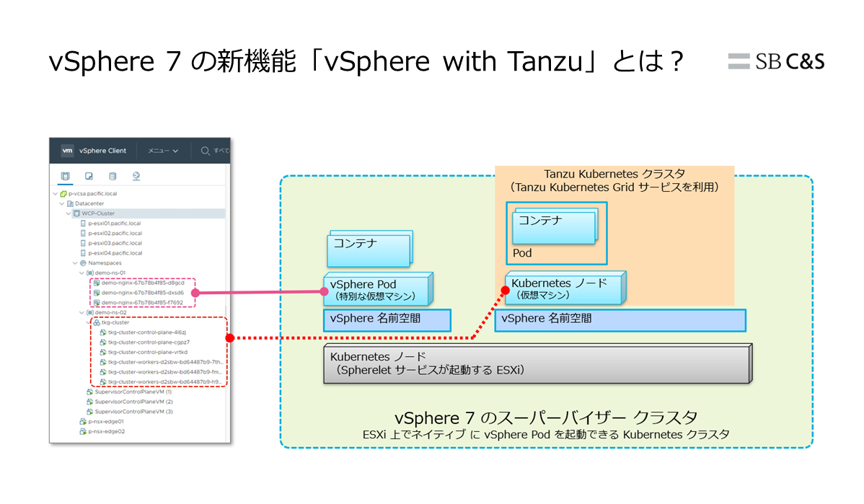The width and height of the screenshot is (864, 504).
Task: Click the host icon beside p-esxi01.pacific.local
Action: click(83, 224)
